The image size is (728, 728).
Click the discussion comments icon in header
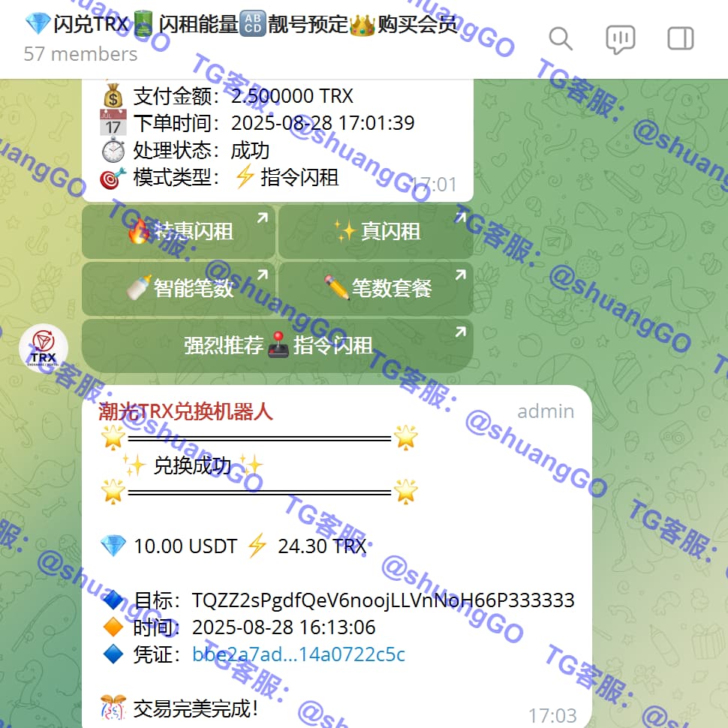point(620,38)
